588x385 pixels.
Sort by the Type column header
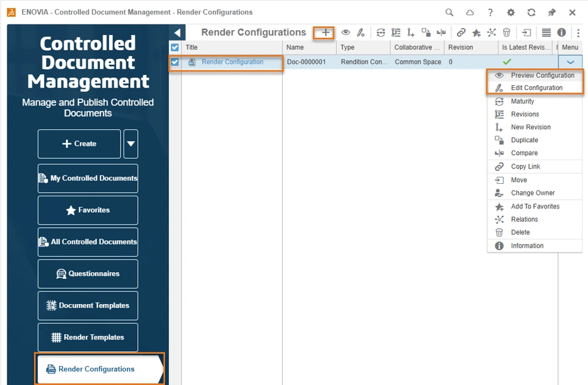(363, 47)
